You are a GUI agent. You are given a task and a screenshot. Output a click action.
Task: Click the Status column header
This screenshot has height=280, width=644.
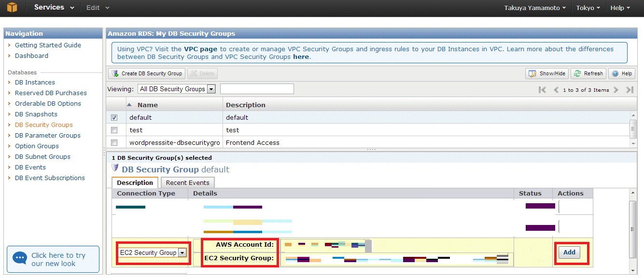coord(533,194)
